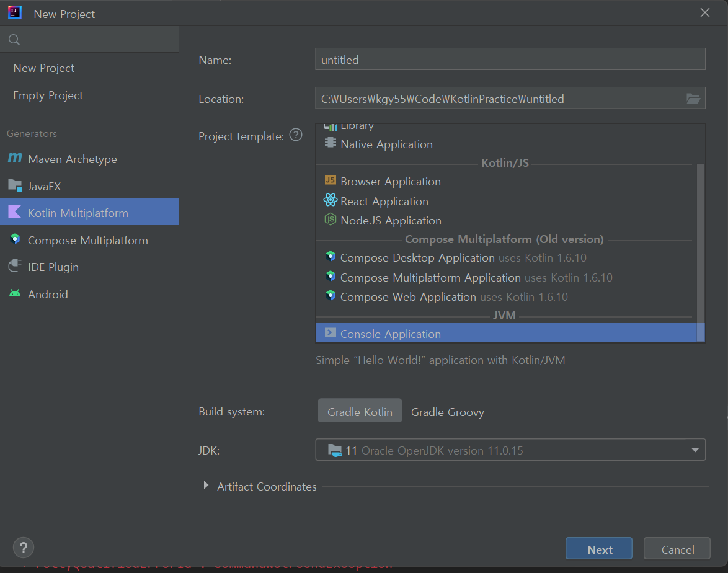Select Native Application template
The image size is (728, 573).
[506, 144]
